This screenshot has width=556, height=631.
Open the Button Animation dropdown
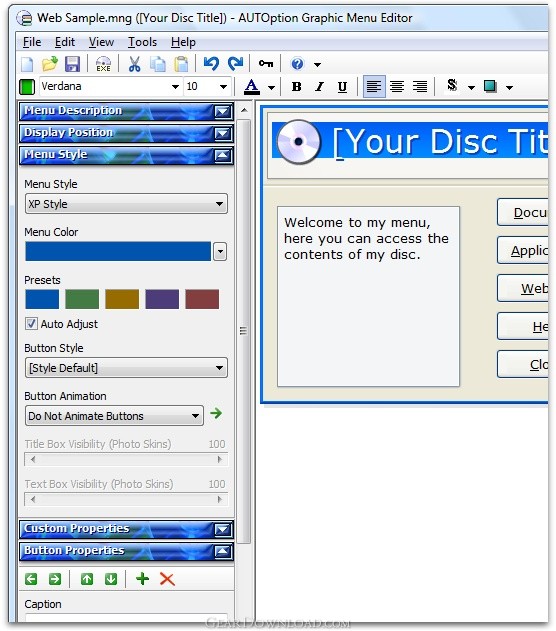click(114, 416)
